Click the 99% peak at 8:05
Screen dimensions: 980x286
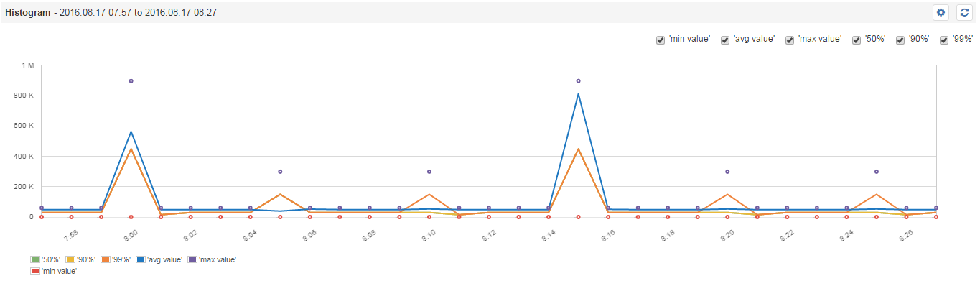pyautogui.click(x=280, y=194)
